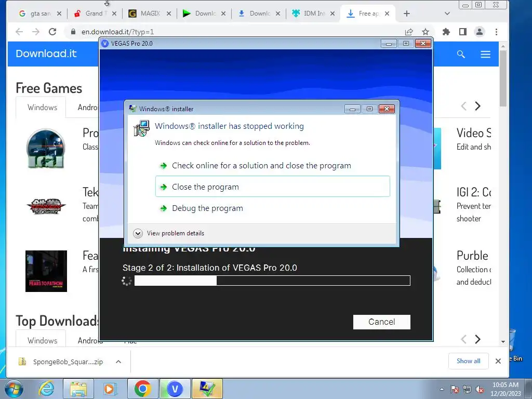Open the Windows Start menu
The width and height of the screenshot is (532, 399).
14,389
